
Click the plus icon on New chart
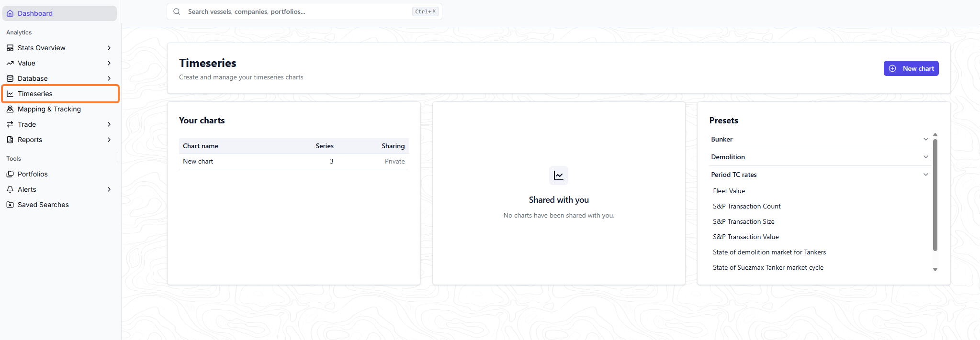pos(892,68)
